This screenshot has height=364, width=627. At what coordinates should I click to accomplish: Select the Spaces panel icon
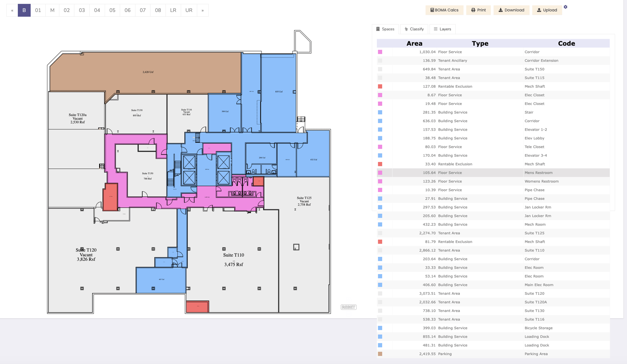378,29
